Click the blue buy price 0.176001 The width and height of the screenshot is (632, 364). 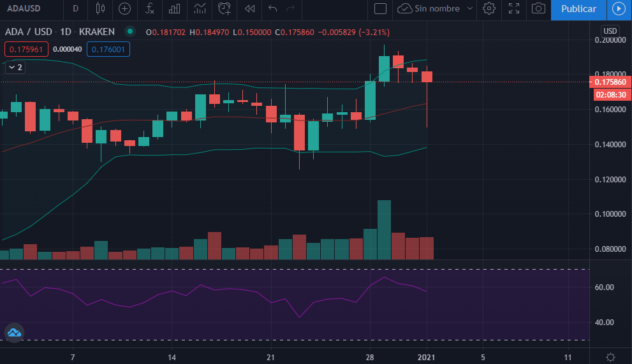(x=108, y=49)
